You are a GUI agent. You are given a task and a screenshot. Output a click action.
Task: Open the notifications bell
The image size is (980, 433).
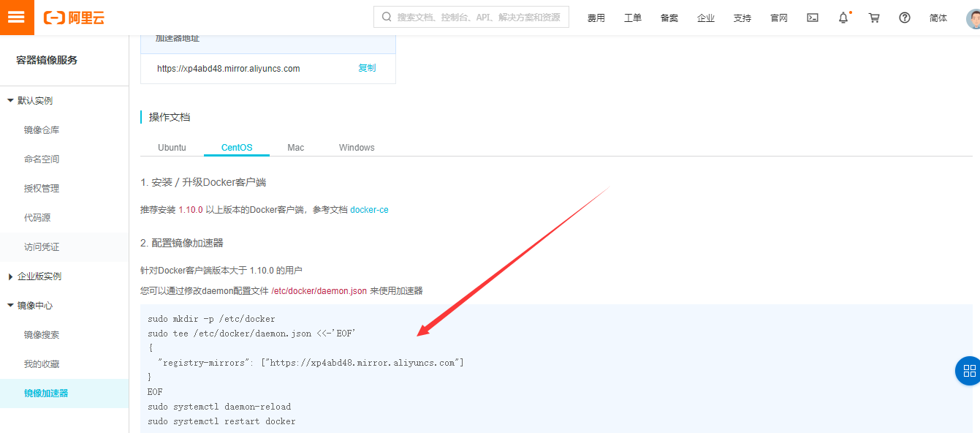843,18
